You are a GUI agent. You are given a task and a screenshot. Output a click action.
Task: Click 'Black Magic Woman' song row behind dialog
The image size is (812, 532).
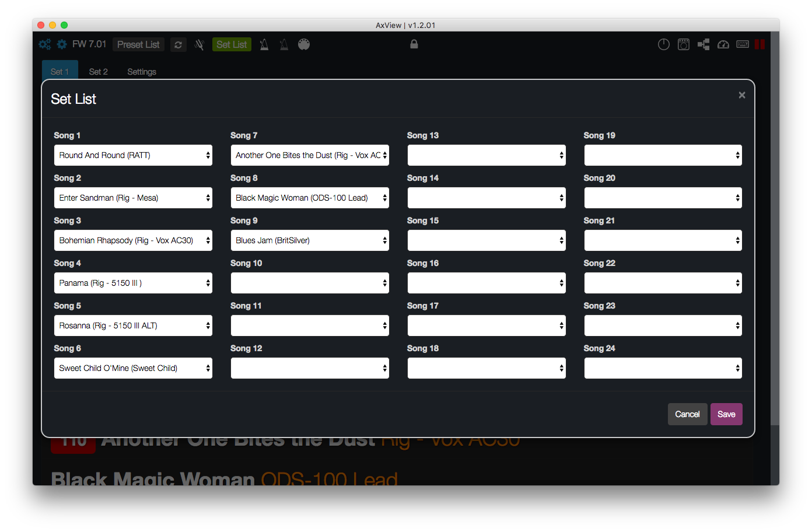224,479
